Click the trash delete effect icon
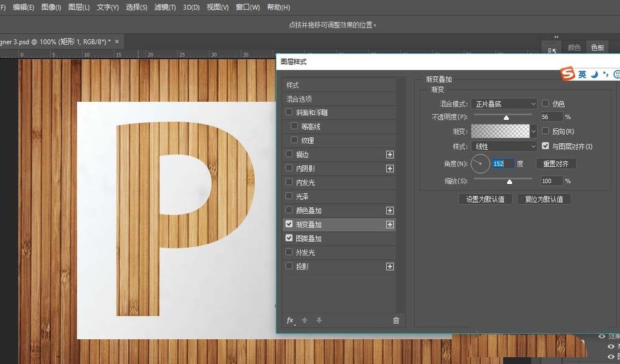Viewport: 620px width, 364px height. (x=396, y=321)
